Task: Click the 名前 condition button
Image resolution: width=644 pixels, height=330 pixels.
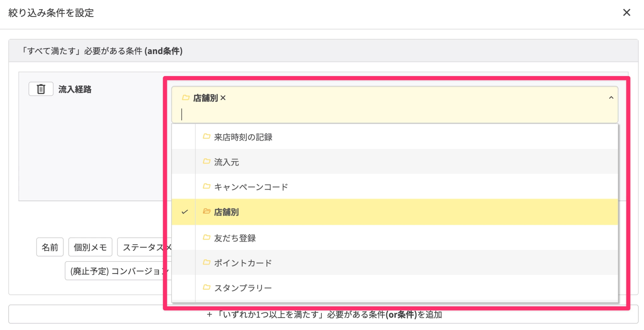Action: pyautogui.click(x=50, y=247)
